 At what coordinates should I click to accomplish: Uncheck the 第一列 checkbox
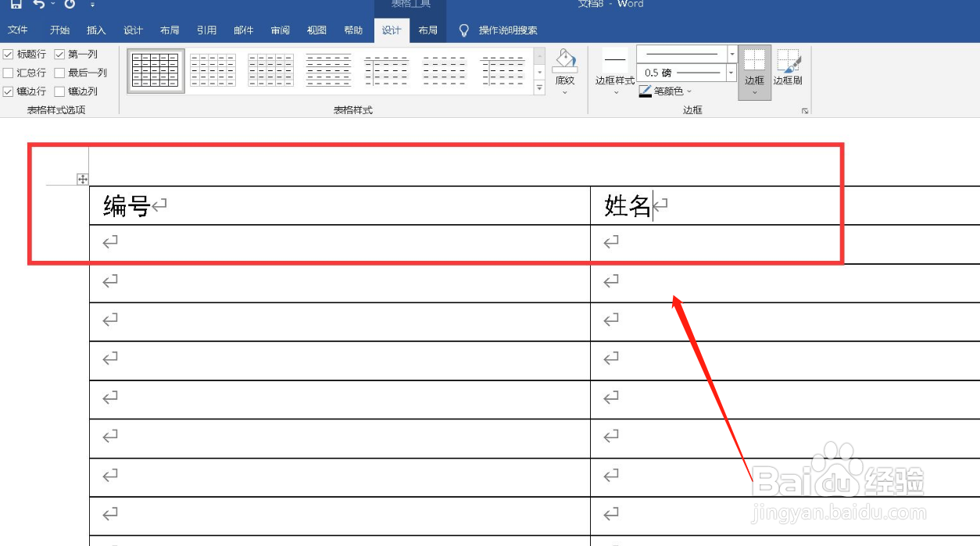[x=59, y=54]
